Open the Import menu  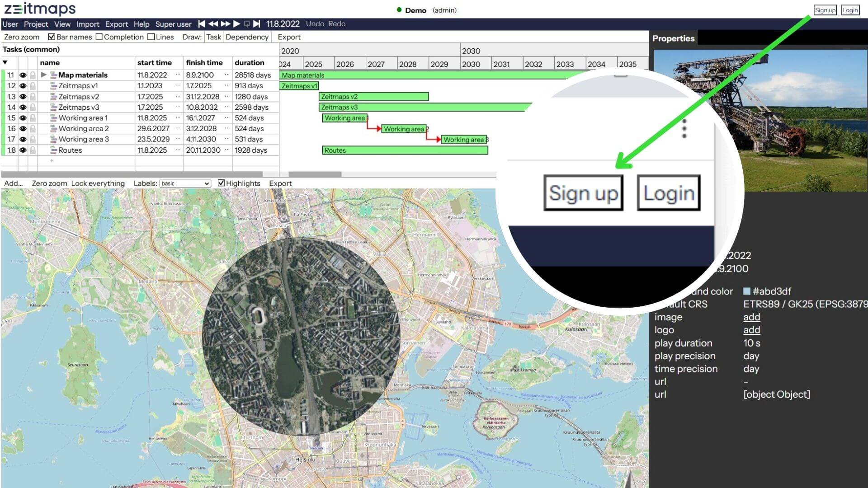pyautogui.click(x=88, y=24)
